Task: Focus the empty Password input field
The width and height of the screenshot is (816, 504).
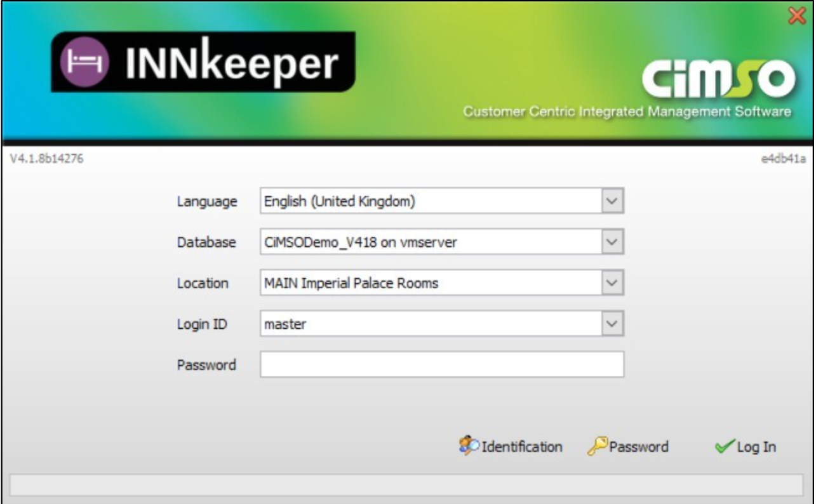Action: [442, 364]
